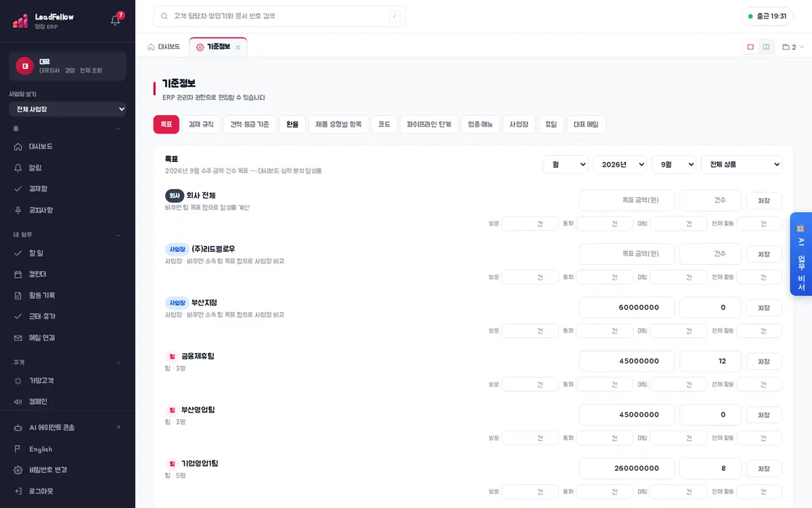Open the 2026년 year dropdown

pyautogui.click(x=620, y=165)
